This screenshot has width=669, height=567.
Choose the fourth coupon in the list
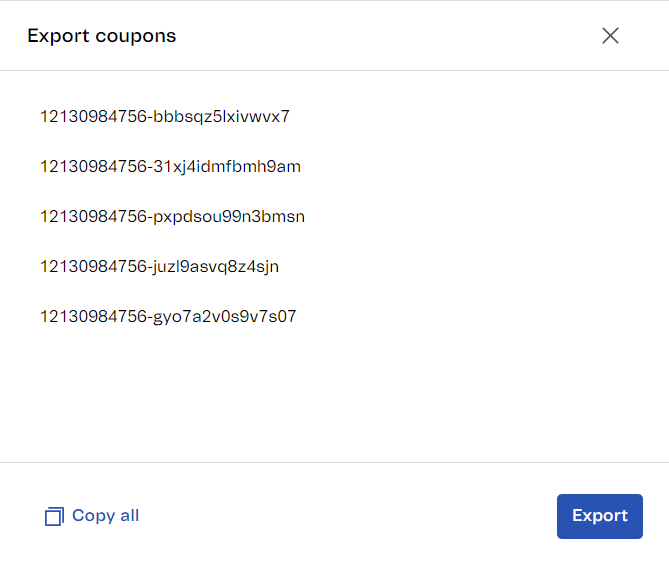pos(159,267)
